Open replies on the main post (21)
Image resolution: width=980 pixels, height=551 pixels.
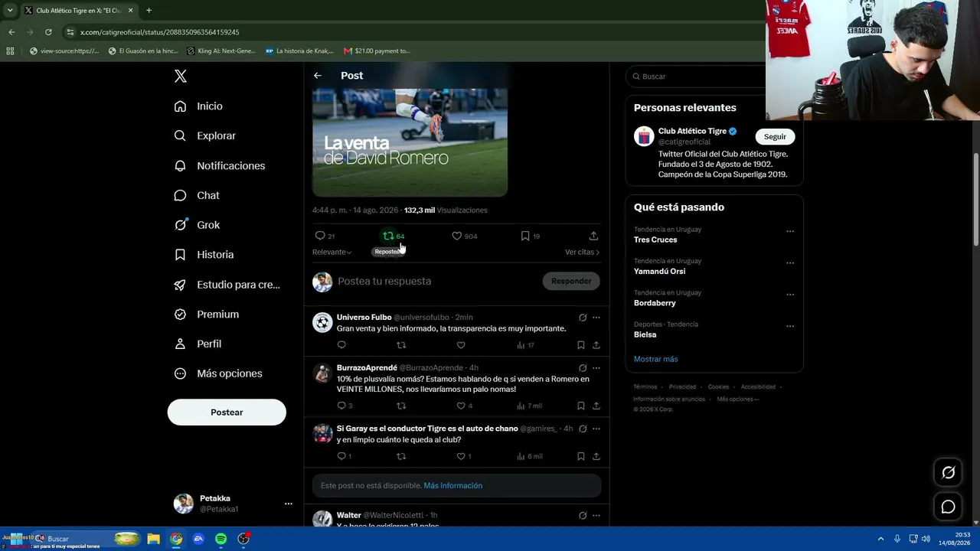[x=325, y=236]
